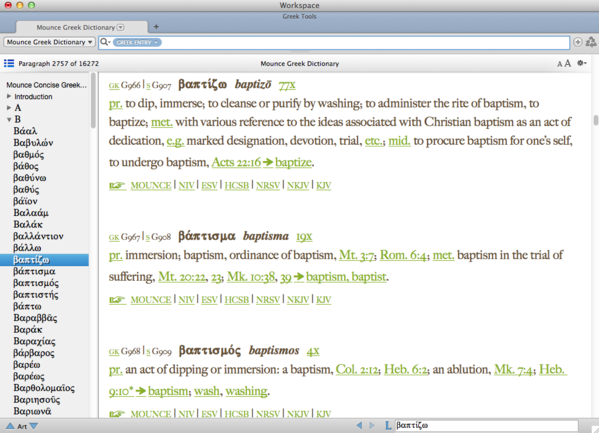This screenshot has width=599, height=433.
Task: Select Βαραββᾶς in the sidebar
Action: coord(35,318)
